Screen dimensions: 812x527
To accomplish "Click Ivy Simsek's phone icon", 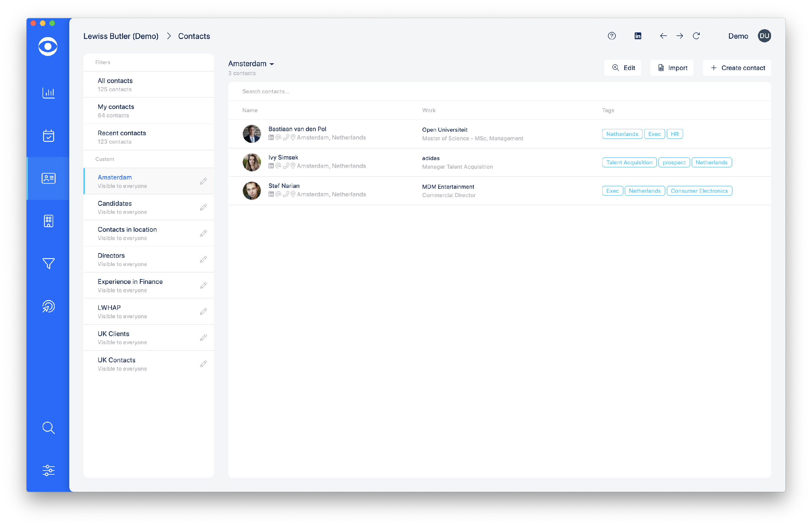I will (286, 166).
